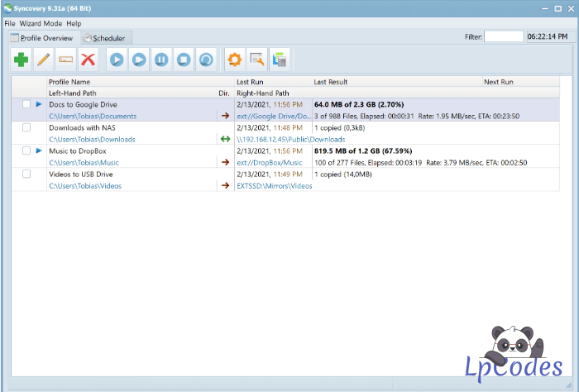Open the C:\Users\Tobias\Documents path link
The height and width of the screenshot is (392, 579).
tap(93, 117)
